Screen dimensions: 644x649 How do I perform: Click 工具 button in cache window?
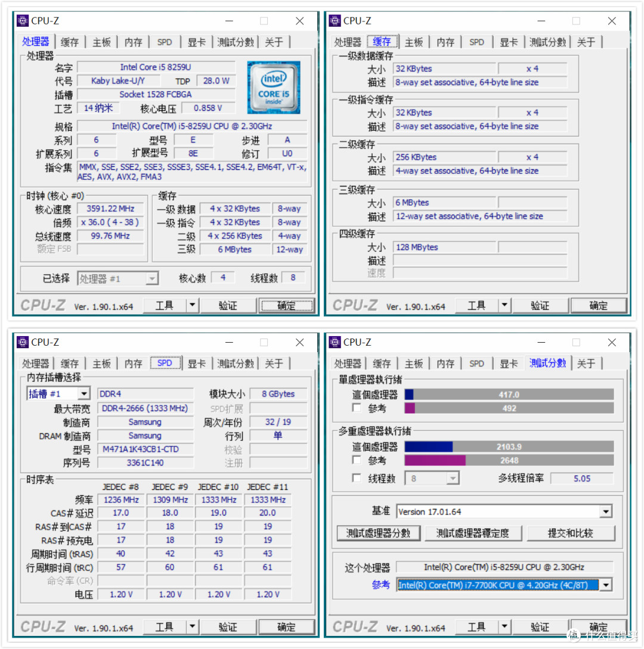coord(476,306)
